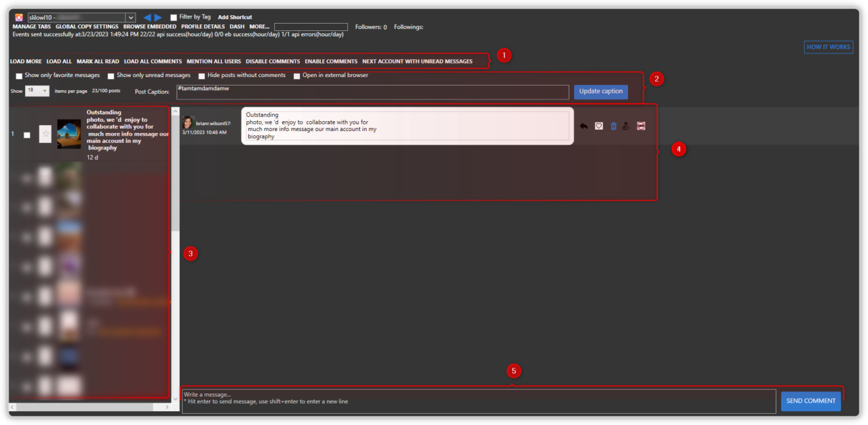The height and width of the screenshot is (425, 868).
Task: Click the Instagram logo at top left
Action: coord(19,16)
